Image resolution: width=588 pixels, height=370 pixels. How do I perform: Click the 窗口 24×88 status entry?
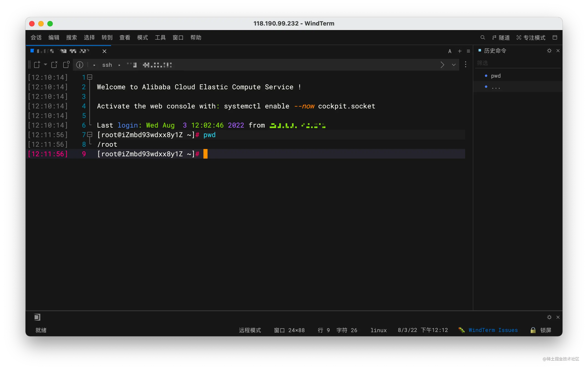(289, 330)
